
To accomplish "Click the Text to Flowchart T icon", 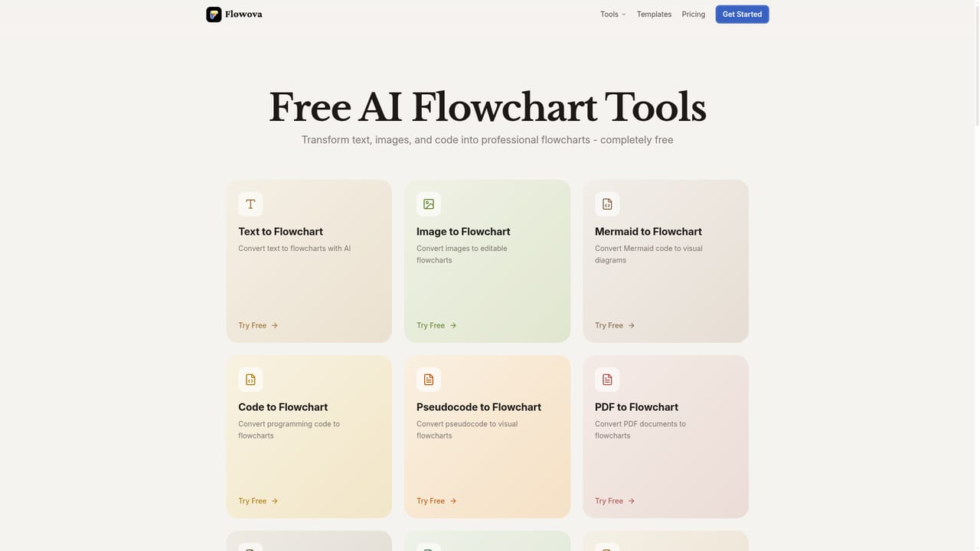I will 250,204.
